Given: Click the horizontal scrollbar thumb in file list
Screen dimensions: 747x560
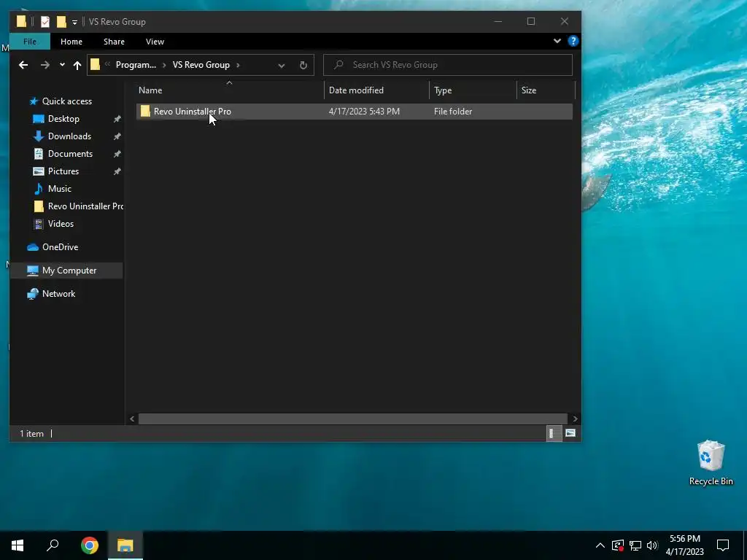Looking at the screenshot, I should point(352,419).
